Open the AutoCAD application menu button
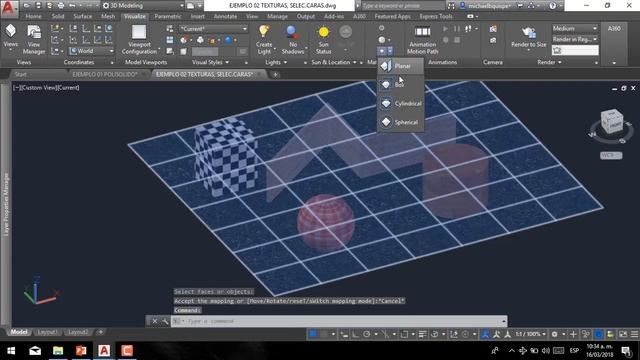Viewport: 640px width, 360px height. pos(9,8)
